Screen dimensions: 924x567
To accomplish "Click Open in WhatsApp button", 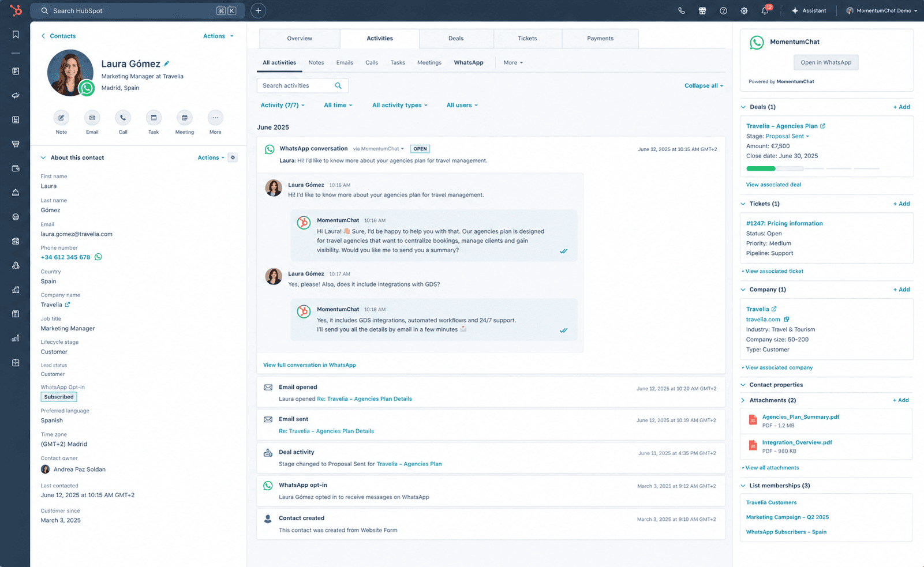I will pos(826,62).
